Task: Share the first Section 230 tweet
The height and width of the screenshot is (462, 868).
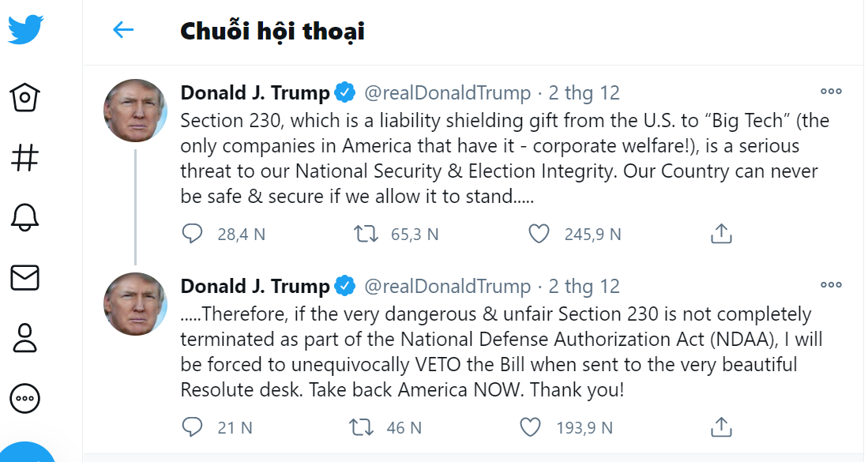Action: [x=720, y=234]
